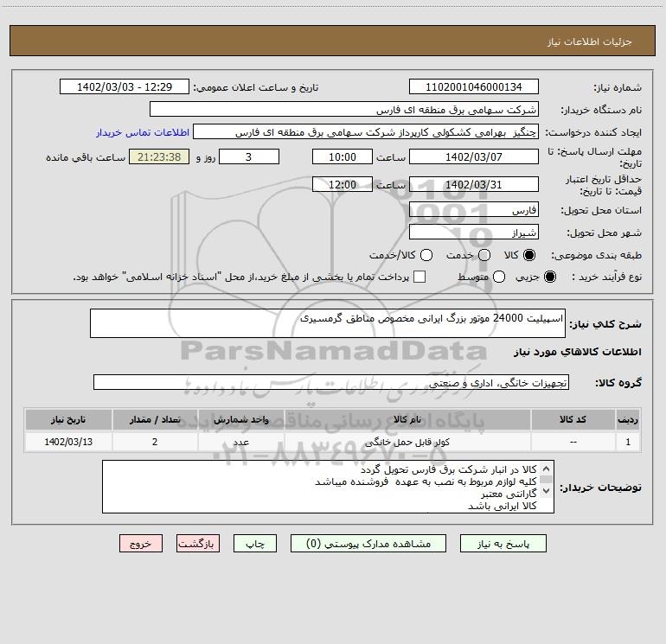Click the استان محل تحویل field فارس
The width and height of the screenshot is (666, 644).
point(474,209)
